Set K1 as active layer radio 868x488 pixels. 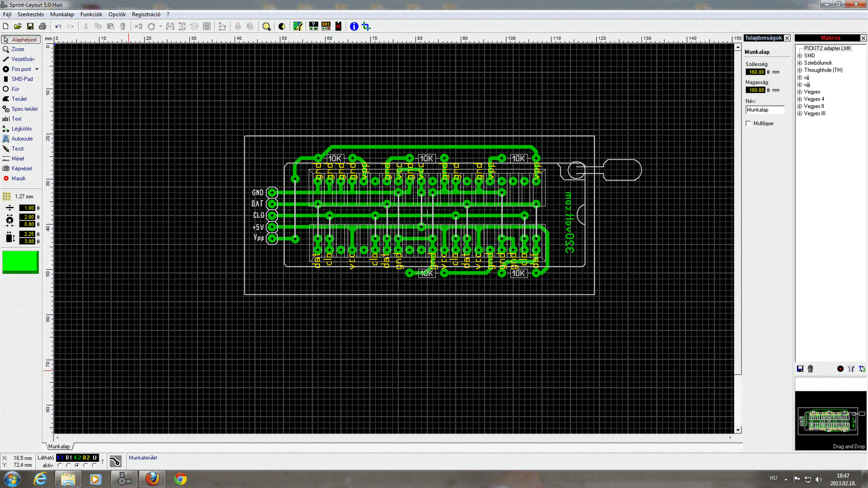coord(60,466)
